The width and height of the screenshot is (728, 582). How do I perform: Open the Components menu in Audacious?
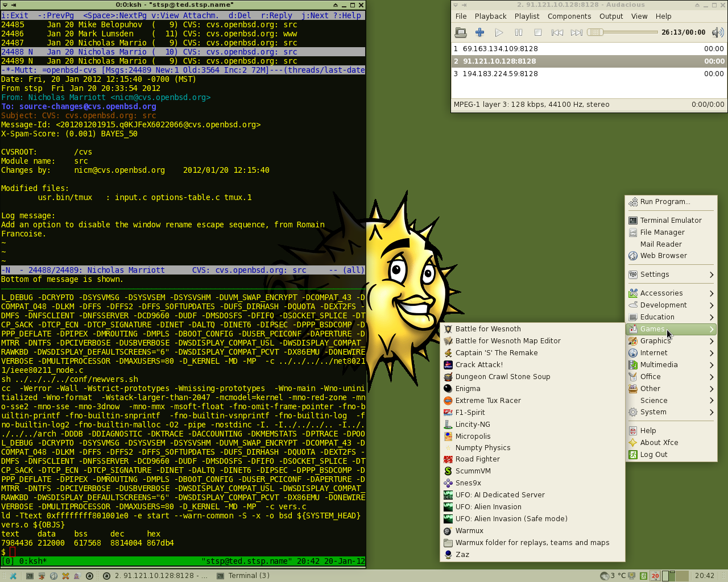[569, 16]
